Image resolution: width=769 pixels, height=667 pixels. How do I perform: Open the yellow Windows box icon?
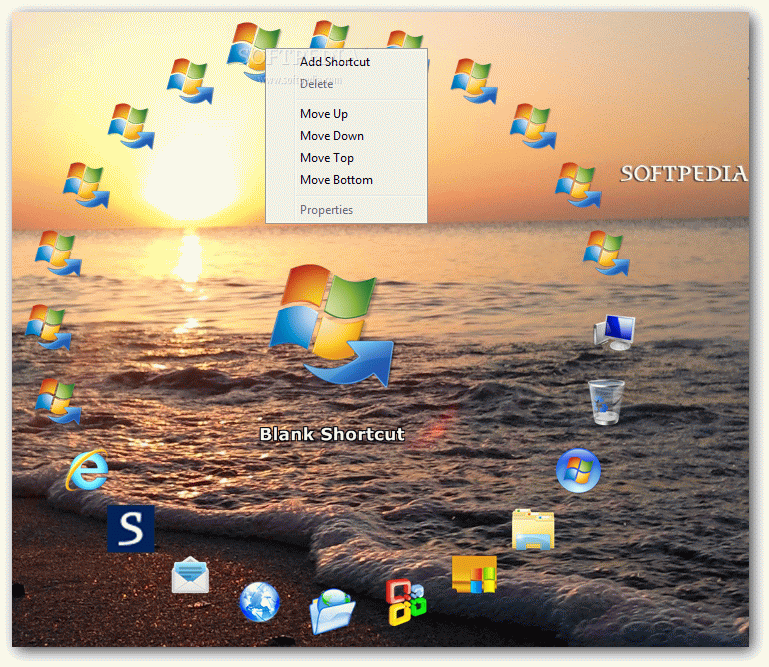pos(474,575)
